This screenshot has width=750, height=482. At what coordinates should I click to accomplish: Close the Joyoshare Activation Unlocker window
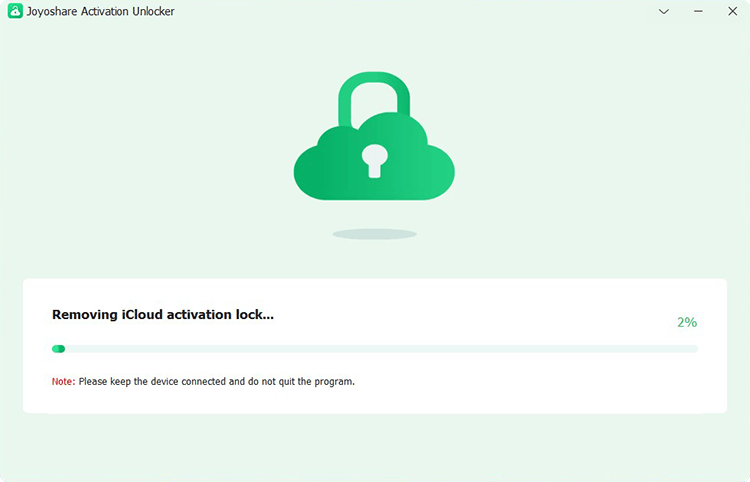732,11
